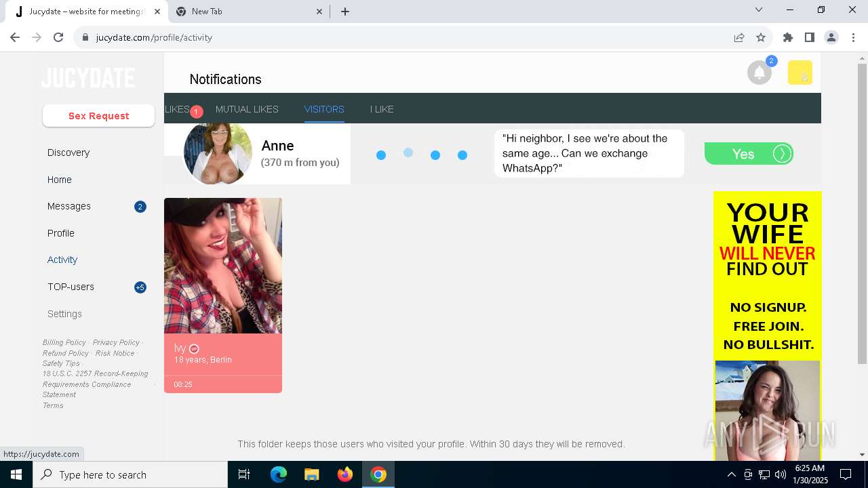Open network icon in system tray
868x488 pixels.
[x=764, y=474]
